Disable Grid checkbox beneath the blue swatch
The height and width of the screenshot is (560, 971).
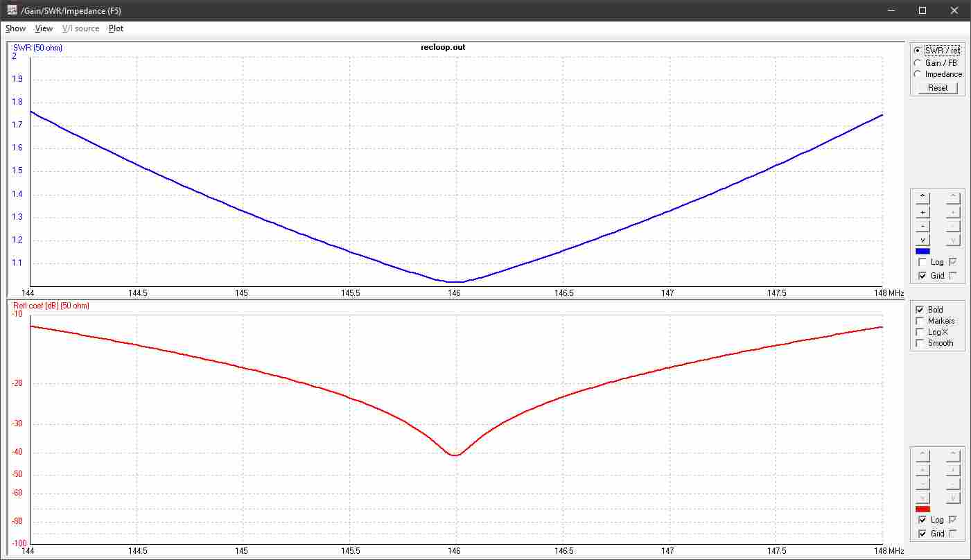(x=922, y=276)
